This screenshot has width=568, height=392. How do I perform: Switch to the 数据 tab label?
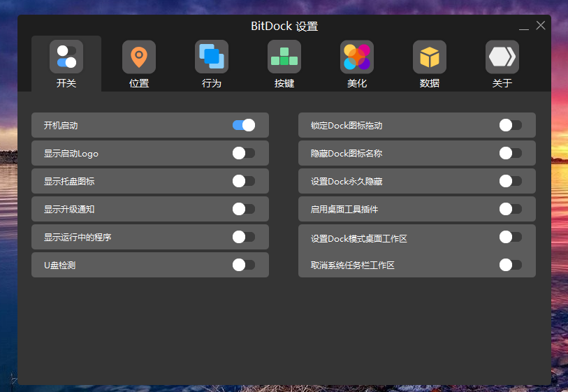click(429, 83)
